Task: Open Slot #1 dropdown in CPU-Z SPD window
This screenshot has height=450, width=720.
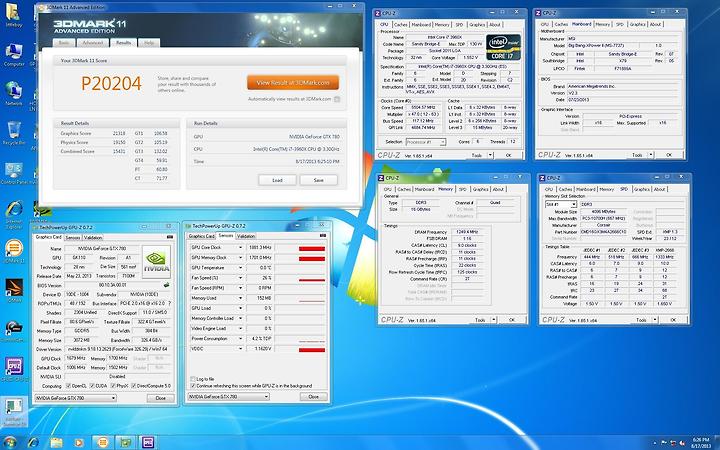Action: click(560, 204)
